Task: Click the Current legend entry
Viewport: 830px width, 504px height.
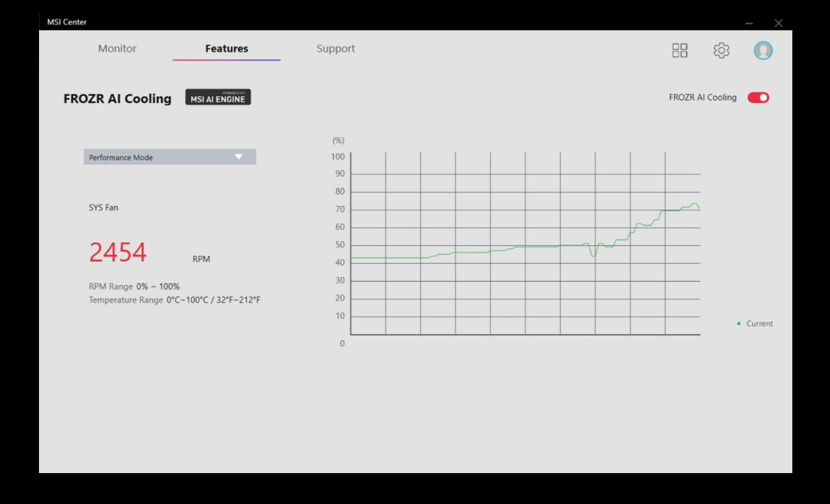Action: 755,323
